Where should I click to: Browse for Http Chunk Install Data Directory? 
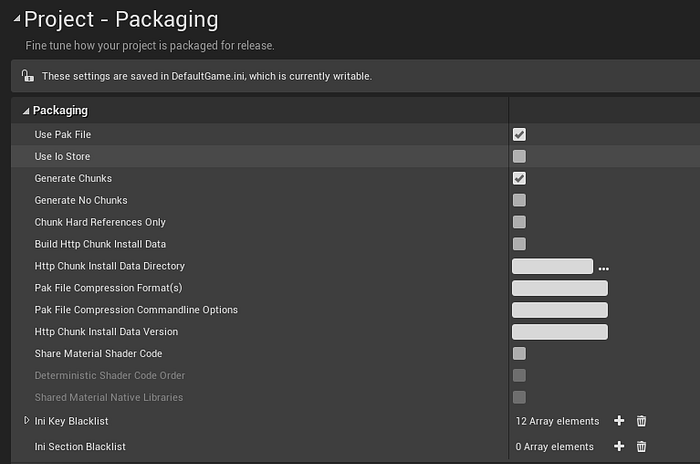coord(603,267)
